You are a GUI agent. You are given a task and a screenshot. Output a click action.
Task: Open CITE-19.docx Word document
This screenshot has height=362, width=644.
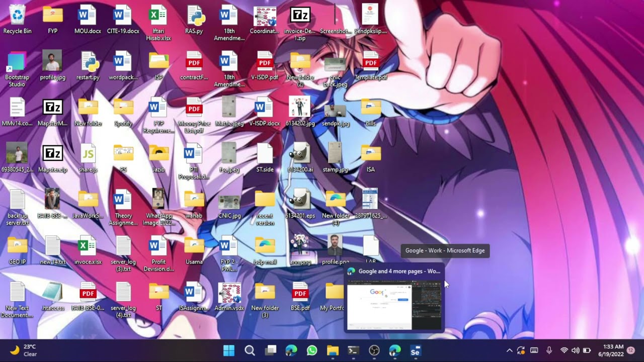(123, 20)
